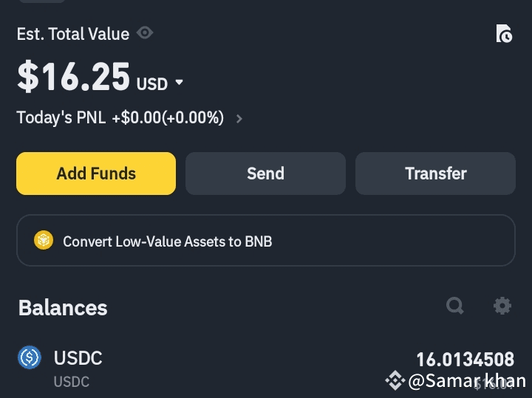Select the bold USDC asset name

(78, 358)
